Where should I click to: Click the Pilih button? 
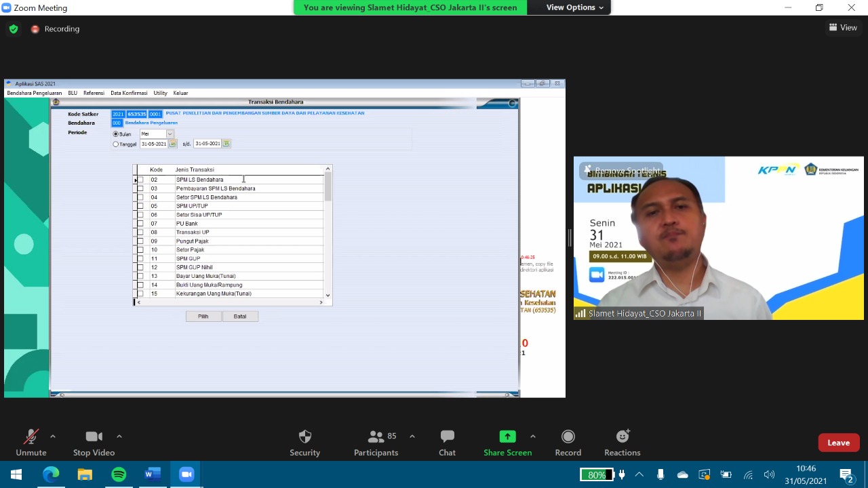click(203, 317)
